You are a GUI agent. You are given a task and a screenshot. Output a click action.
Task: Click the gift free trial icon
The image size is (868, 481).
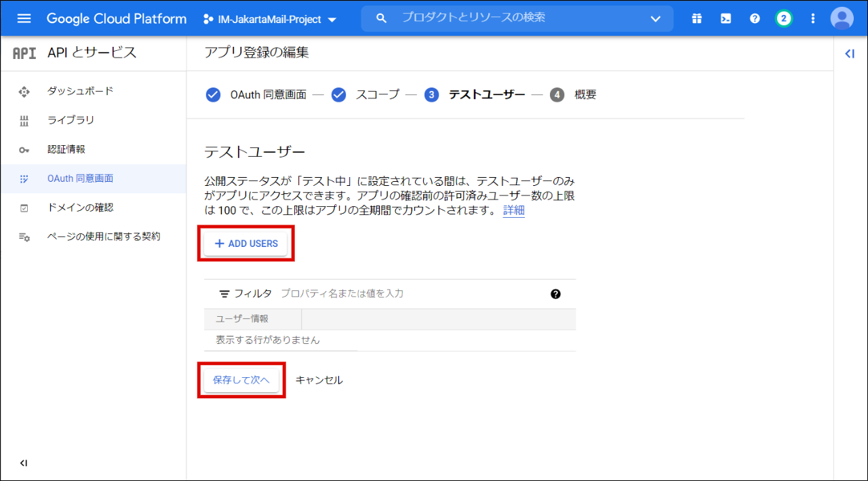pyautogui.click(x=696, y=18)
